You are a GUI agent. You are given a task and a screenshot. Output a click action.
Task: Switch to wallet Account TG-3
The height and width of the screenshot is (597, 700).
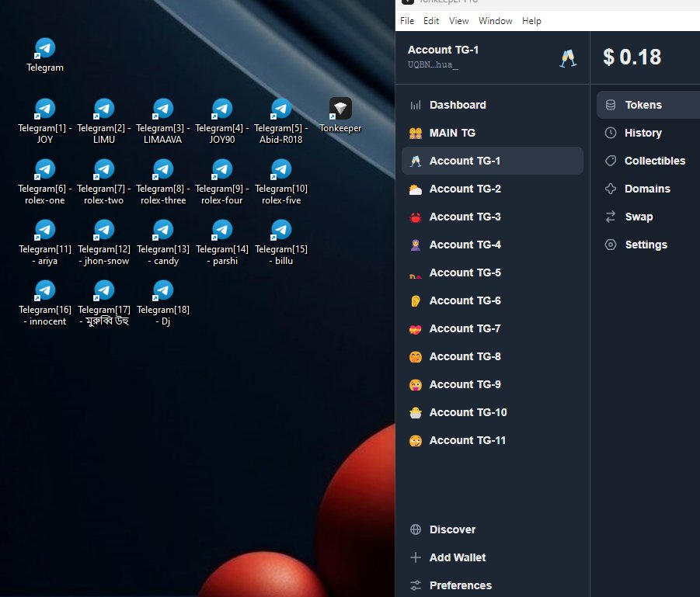pos(493,217)
